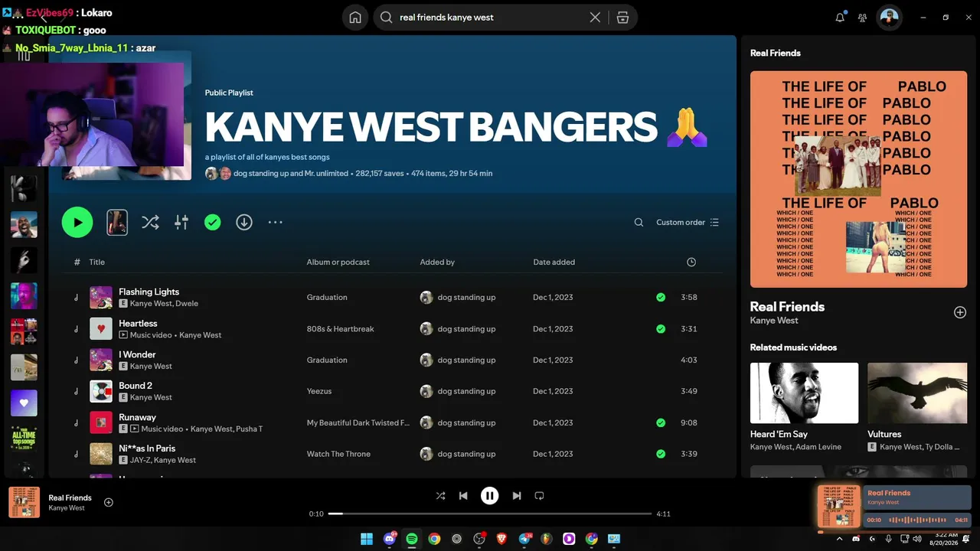
Task: Open the Windows Start menu
Action: pos(367,539)
